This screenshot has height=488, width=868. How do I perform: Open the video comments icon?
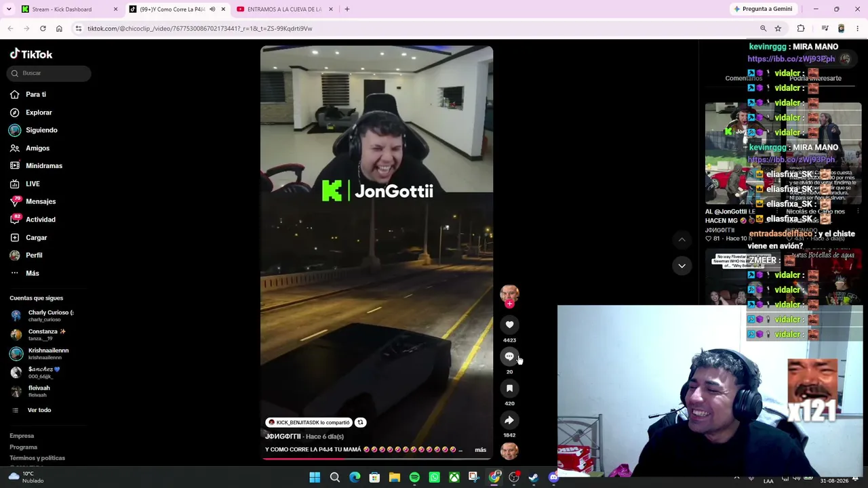(x=509, y=357)
